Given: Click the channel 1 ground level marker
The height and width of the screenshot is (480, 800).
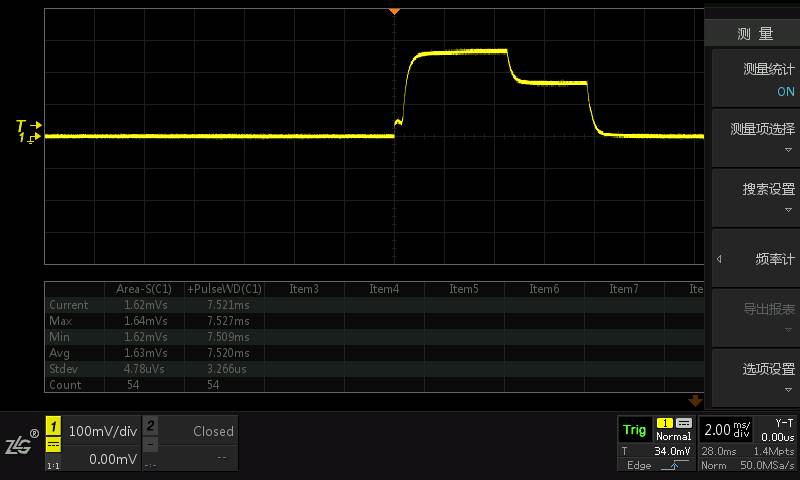Looking at the screenshot, I should 27,138.
